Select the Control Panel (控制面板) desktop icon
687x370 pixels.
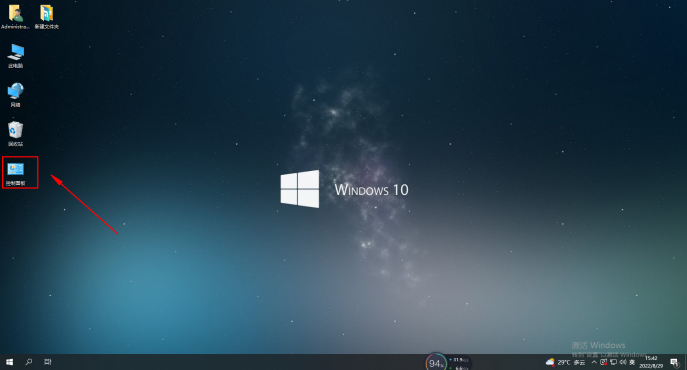coord(16,173)
